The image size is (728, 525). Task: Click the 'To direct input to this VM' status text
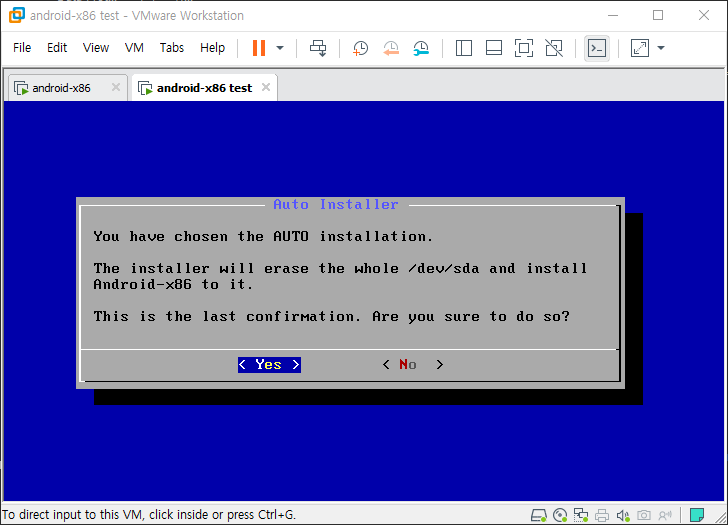(149, 515)
